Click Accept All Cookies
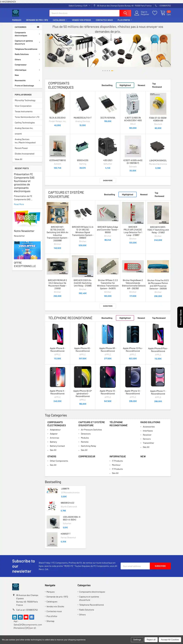Screen dimensions: 183x644 pyautogui.click(x=170, y=640)
